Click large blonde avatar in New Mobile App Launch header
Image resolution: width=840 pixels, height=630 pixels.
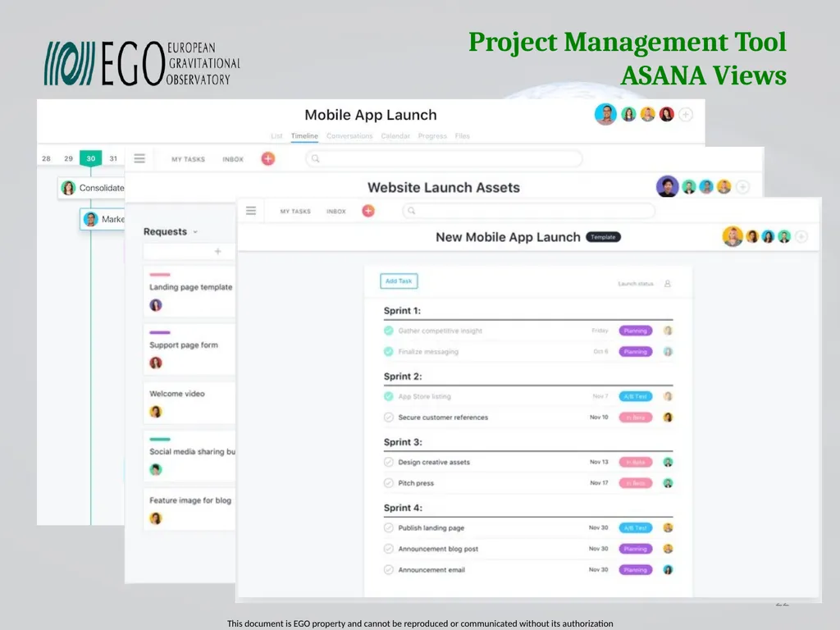pyautogui.click(x=733, y=236)
